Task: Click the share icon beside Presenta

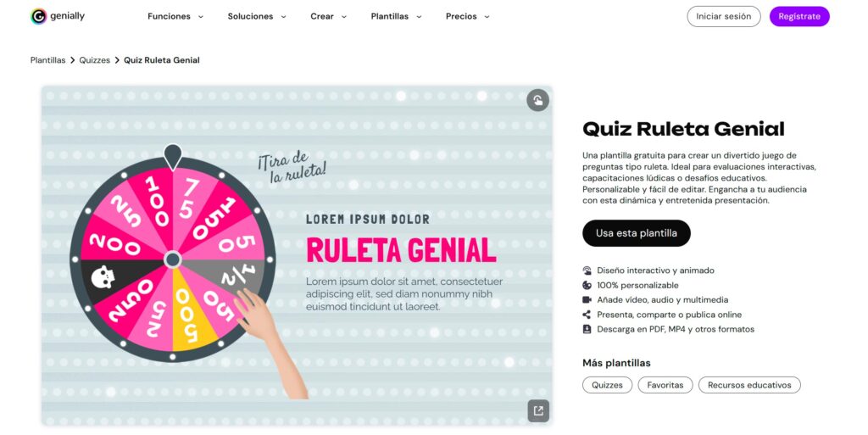Action: (587, 315)
